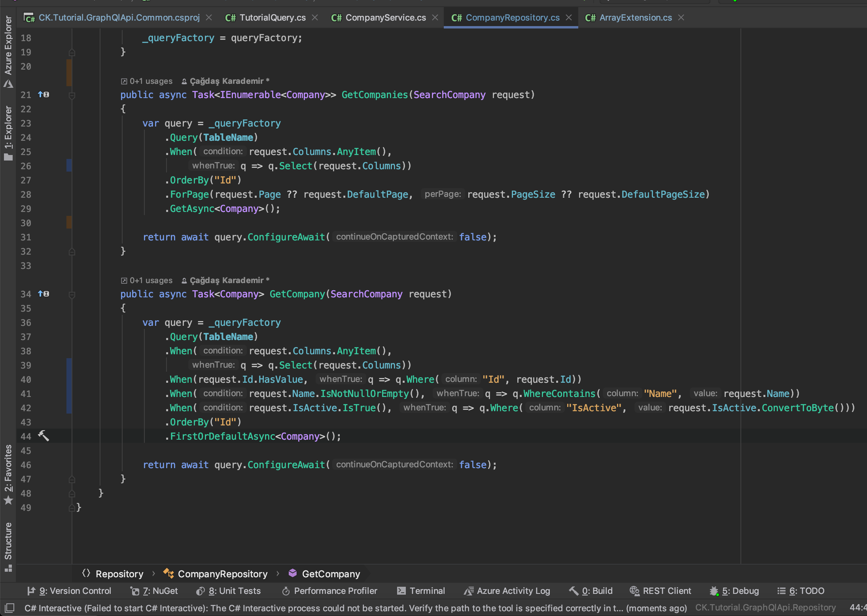The height and width of the screenshot is (616, 867).
Task: Close the ArrayExtension.cs tab
Action: point(681,18)
